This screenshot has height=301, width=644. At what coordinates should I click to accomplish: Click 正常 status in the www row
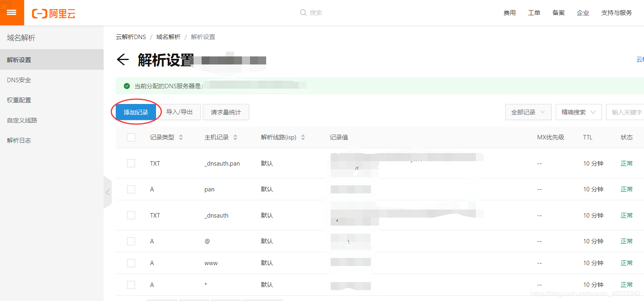pyautogui.click(x=627, y=263)
